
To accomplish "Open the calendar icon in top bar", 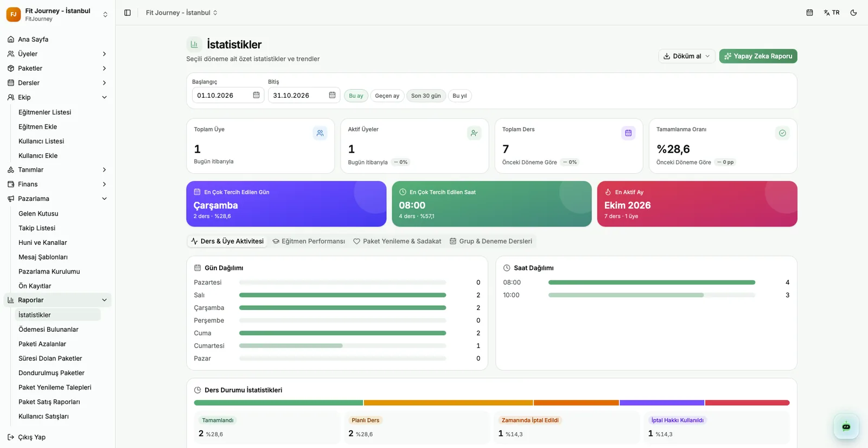I will pyautogui.click(x=809, y=12).
